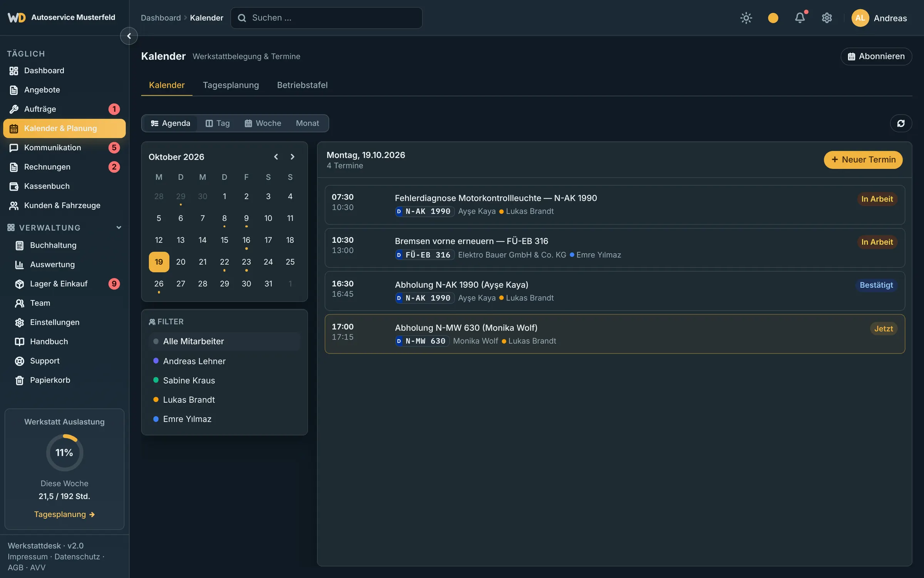Filter by Lukas Brandt
This screenshot has width=924, height=578.
coord(224,400)
